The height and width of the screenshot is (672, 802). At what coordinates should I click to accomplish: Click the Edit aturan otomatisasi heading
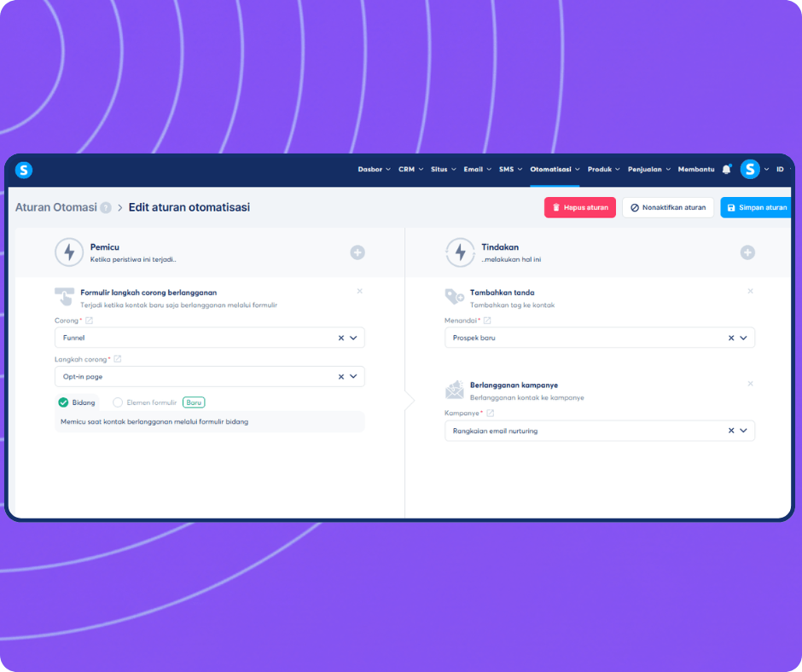coord(189,207)
